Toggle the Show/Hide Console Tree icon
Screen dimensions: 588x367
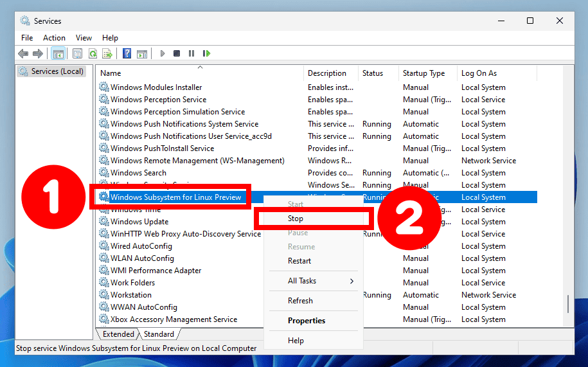[58, 53]
